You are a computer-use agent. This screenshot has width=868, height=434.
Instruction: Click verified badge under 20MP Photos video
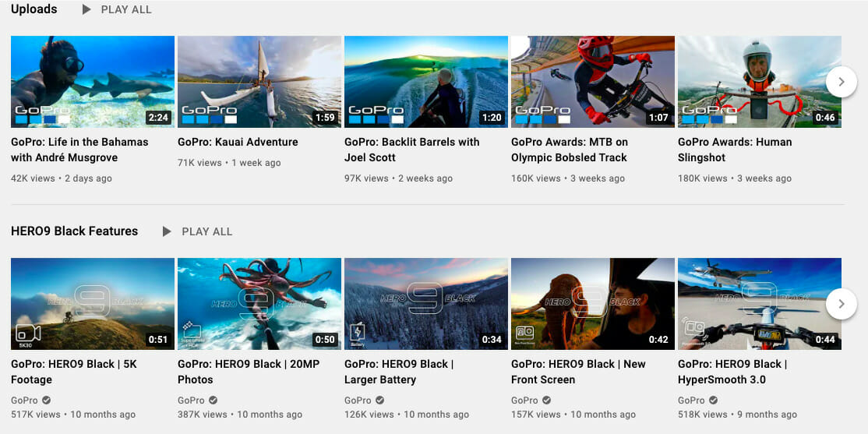[213, 400]
